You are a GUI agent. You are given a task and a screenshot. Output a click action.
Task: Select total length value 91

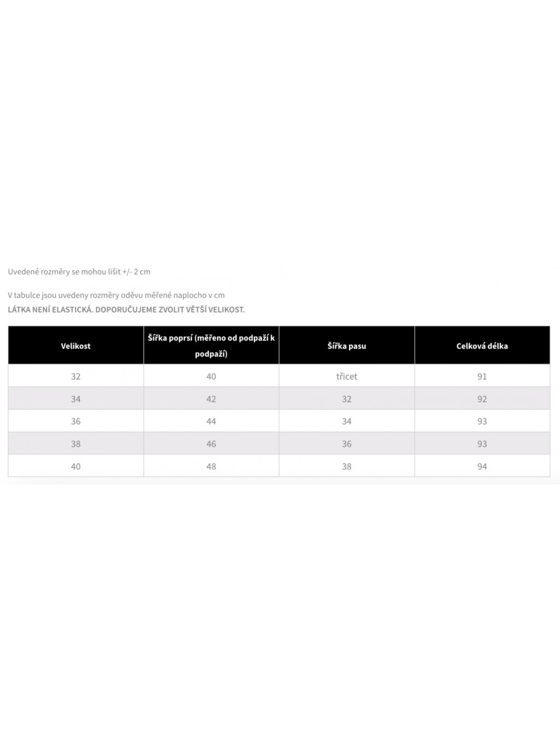482,376
